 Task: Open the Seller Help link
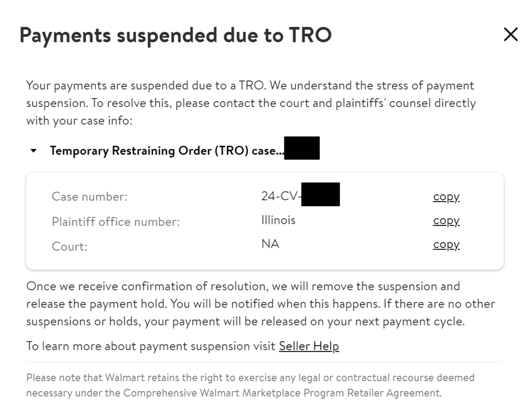tap(309, 346)
